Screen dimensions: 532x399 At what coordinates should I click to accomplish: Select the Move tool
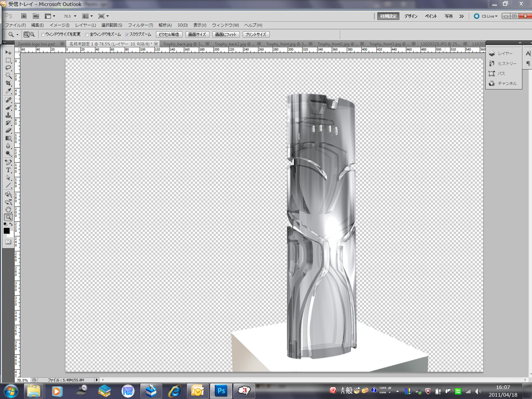(8, 52)
